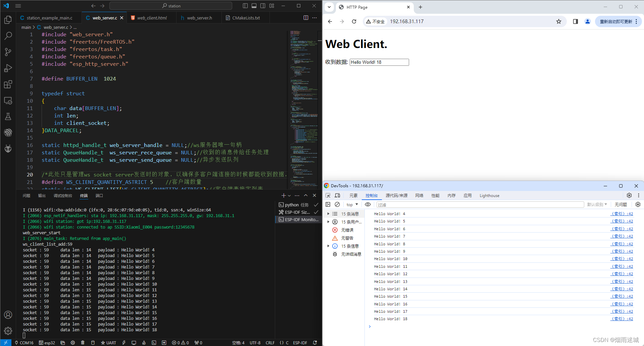This screenshot has width=644, height=346.
Task: Select inspect element tool in DevTools
Action: (328, 195)
